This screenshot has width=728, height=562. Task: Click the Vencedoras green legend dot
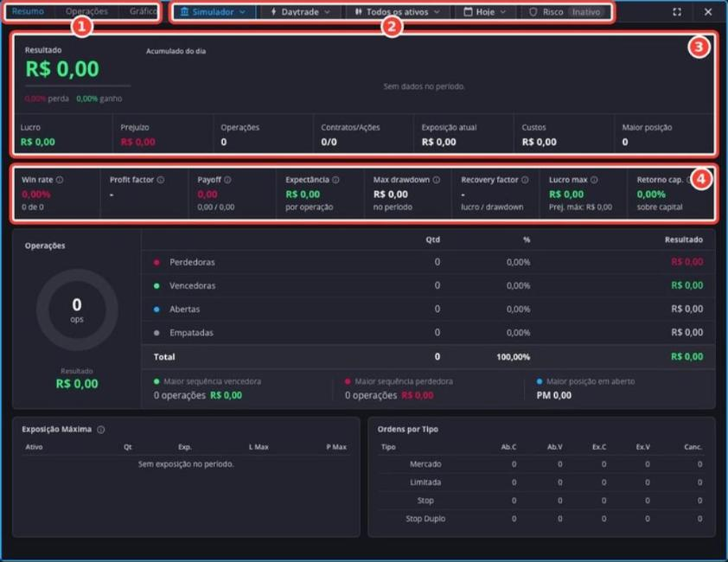[x=157, y=286]
